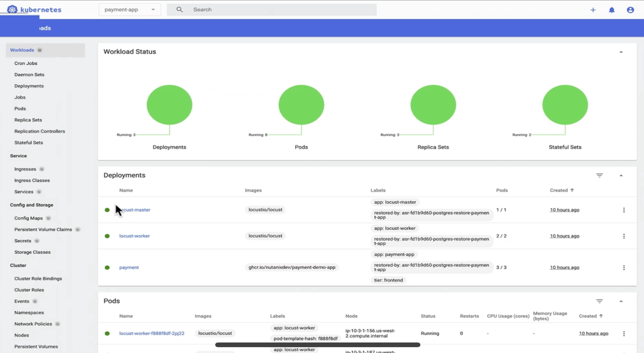
Task: Click the plus create-resource icon
Action: pyautogui.click(x=593, y=10)
